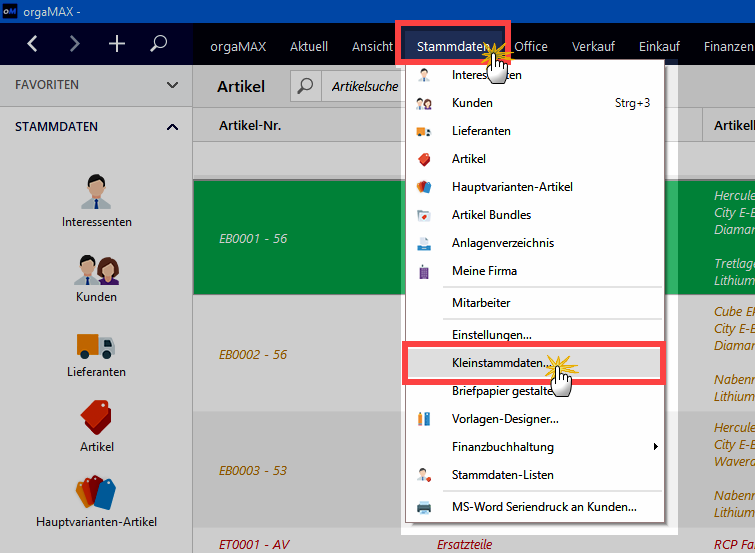Click the printer icon for MS-Word Seriendruck
This screenshot has width=755, height=553.
click(x=424, y=507)
